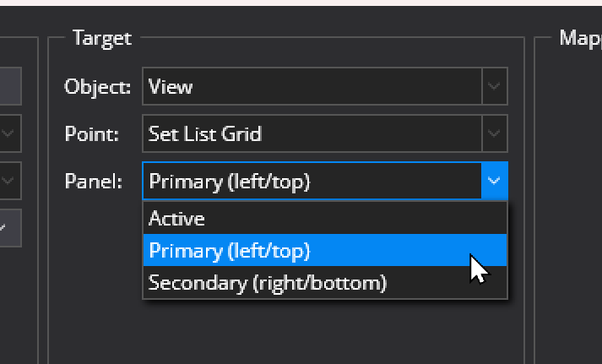Click the Panel: label

[93, 181]
